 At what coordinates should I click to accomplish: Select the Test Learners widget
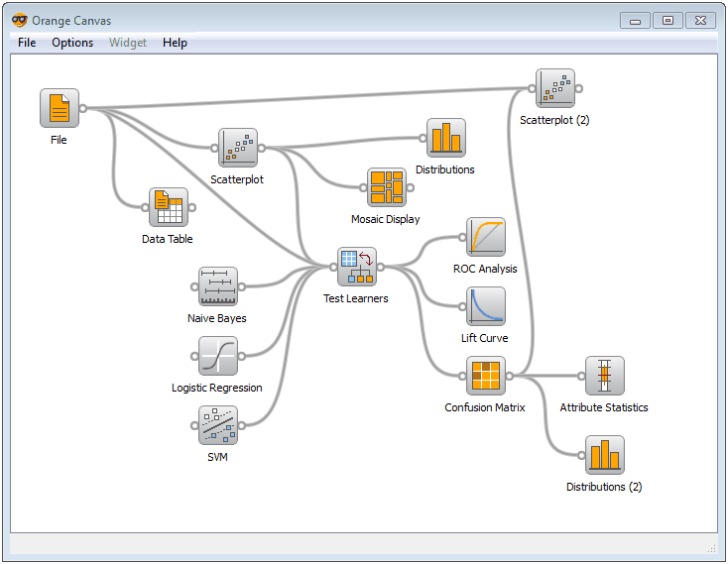(x=356, y=267)
